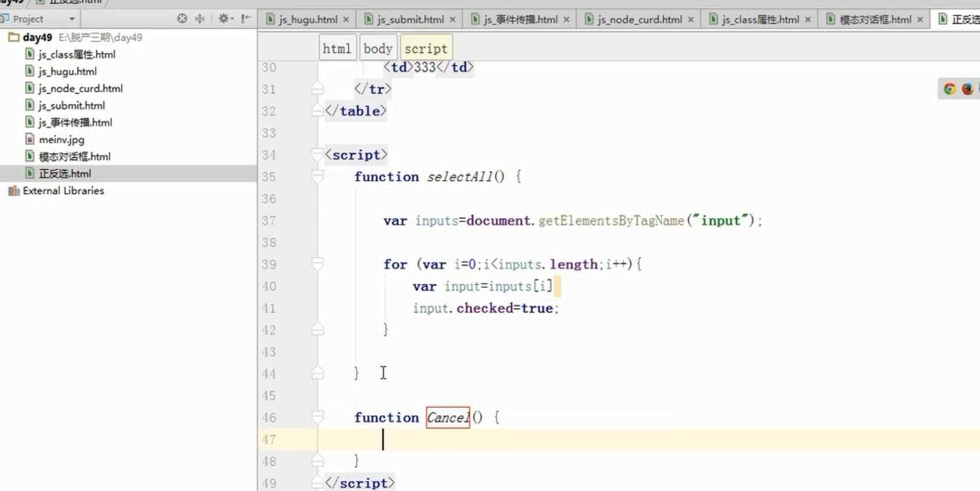Screen dimensions: 980x491
Task: Click the word checked on line 41
Action: 485,308
